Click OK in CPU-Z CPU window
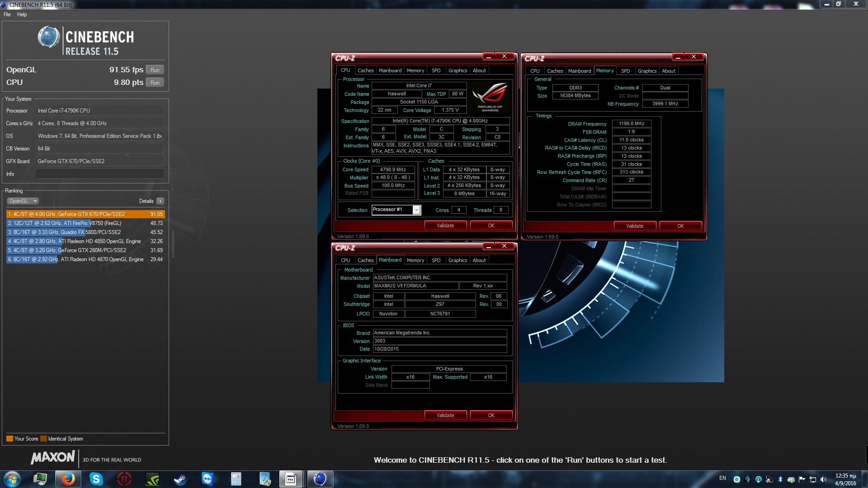Image resolution: width=868 pixels, height=488 pixels. [491, 225]
